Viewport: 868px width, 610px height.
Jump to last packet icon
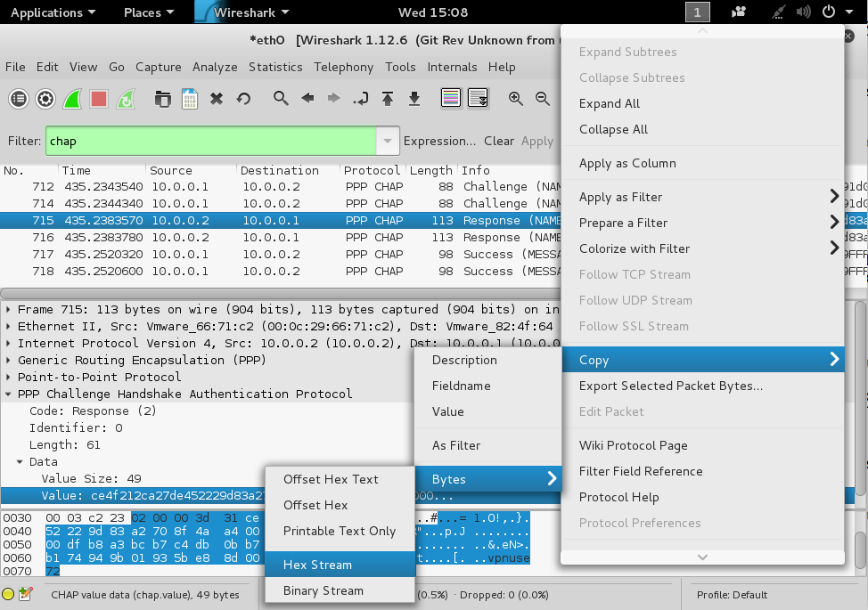click(414, 99)
